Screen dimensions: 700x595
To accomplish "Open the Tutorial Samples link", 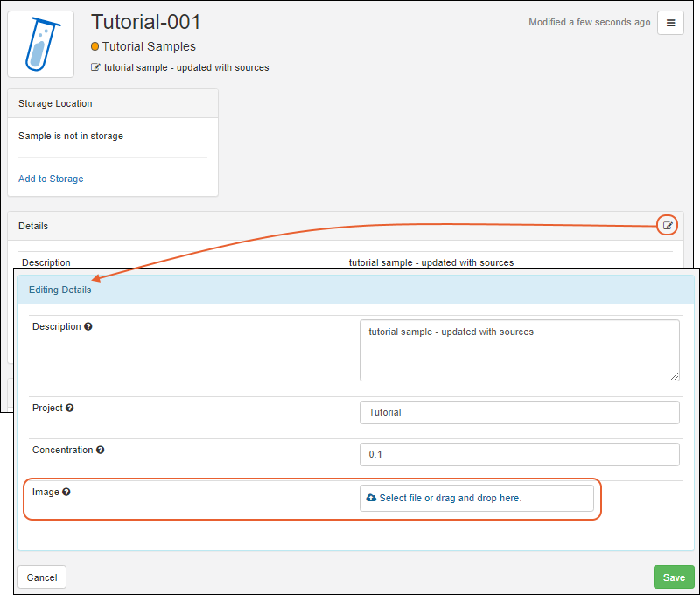I will [x=149, y=47].
